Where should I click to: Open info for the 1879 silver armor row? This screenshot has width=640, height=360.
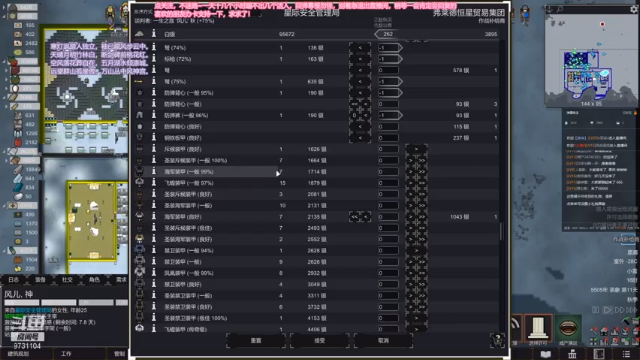click(154, 182)
